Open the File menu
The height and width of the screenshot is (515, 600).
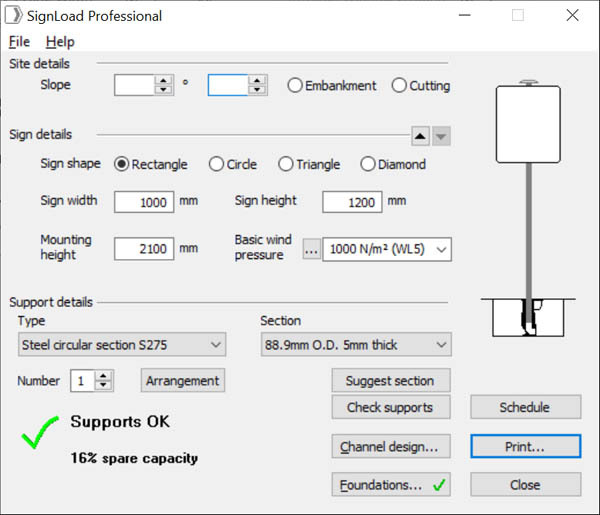click(19, 42)
